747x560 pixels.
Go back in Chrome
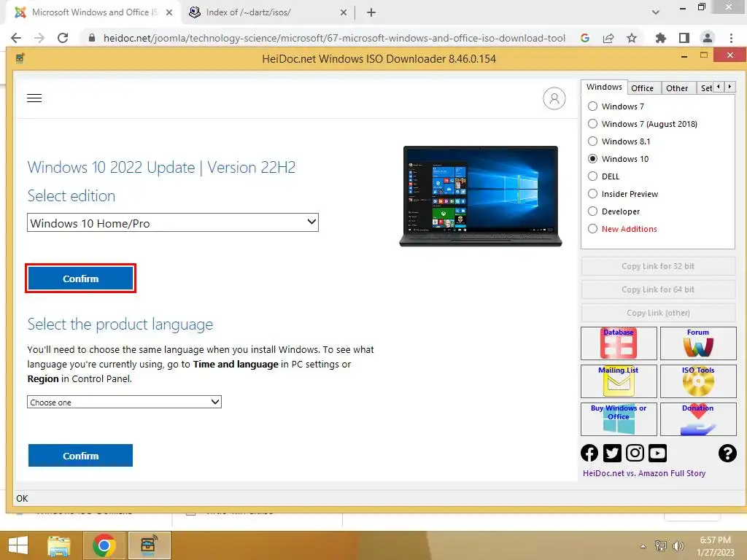[16, 38]
